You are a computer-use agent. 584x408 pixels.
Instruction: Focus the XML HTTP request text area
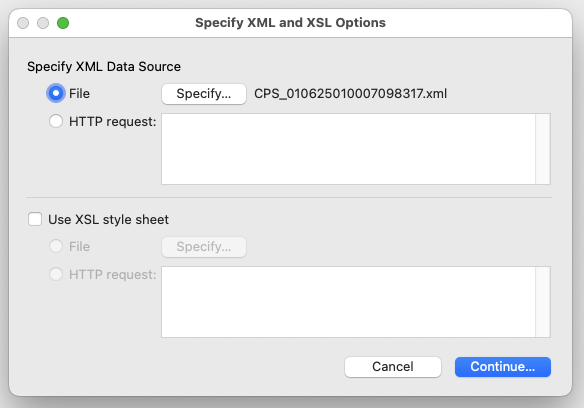click(x=348, y=149)
